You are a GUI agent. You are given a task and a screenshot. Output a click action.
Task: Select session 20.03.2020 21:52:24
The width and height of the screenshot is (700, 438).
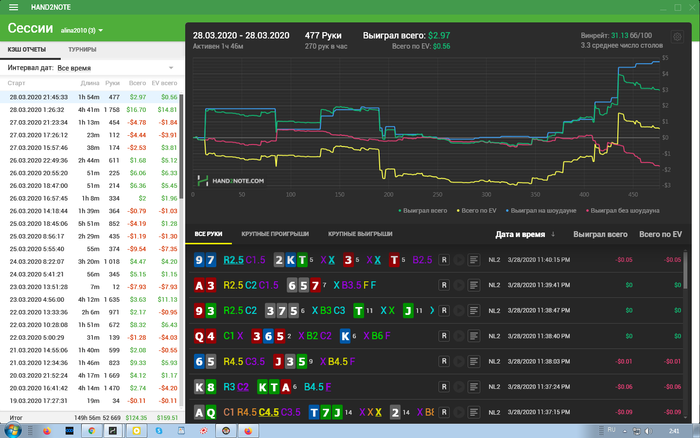(89, 375)
